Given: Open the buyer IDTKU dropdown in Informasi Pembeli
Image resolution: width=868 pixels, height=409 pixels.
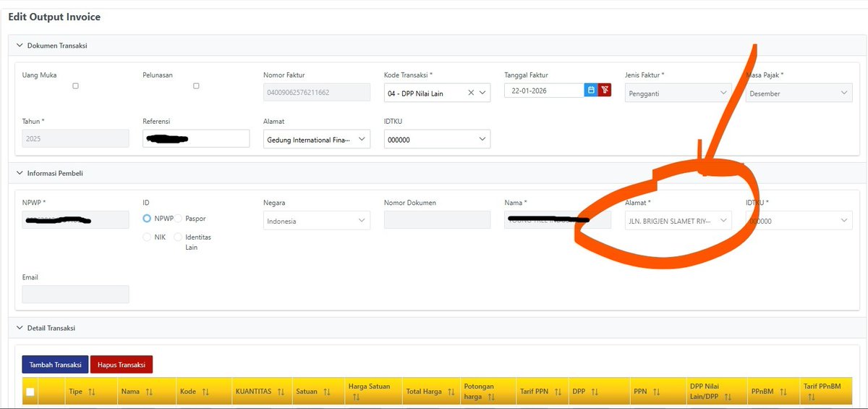Looking at the screenshot, I should coord(799,221).
